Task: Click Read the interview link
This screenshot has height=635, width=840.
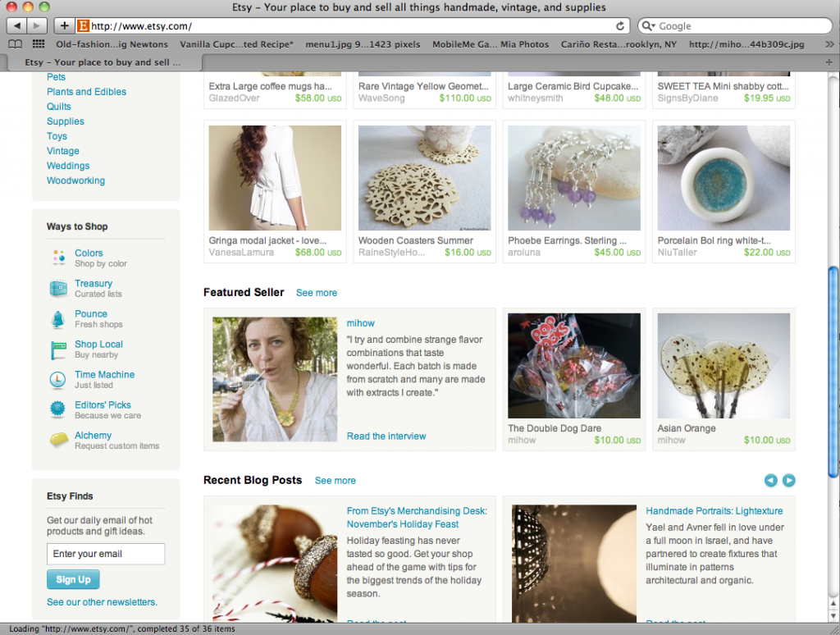Action: pos(386,436)
